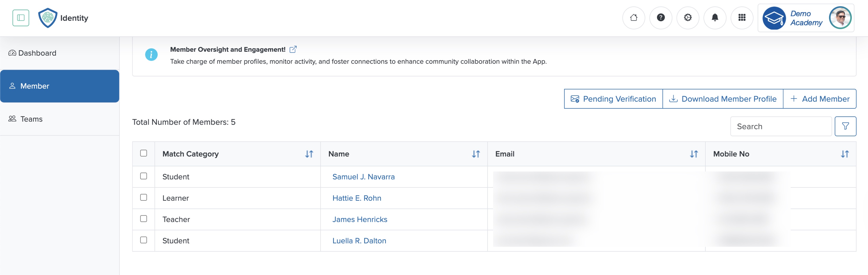Screen dimensions: 868x275
Task: Click the Add Member button
Action: [820, 99]
